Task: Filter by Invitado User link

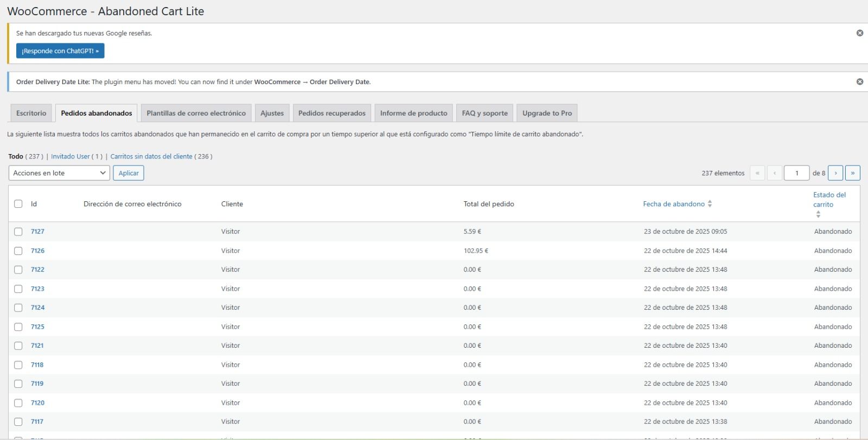Action: 71,156
